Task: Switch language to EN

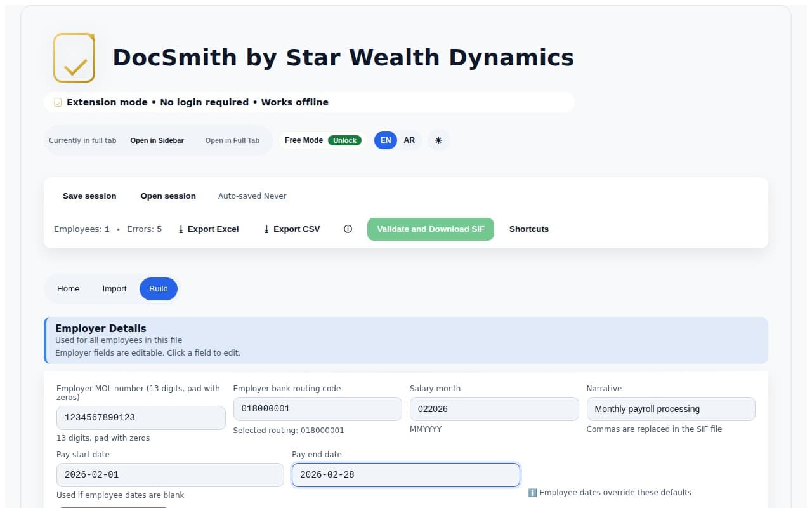Action: click(x=385, y=140)
